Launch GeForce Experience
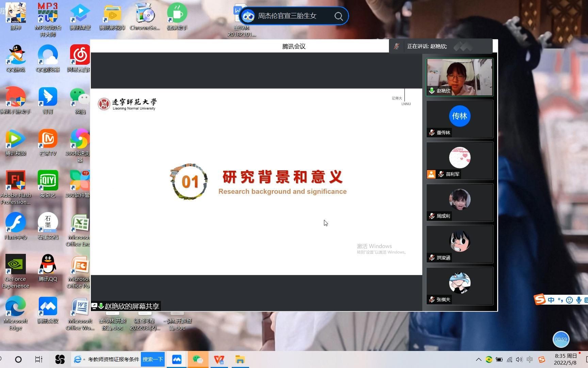This screenshot has width=588, height=368. (x=15, y=264)
